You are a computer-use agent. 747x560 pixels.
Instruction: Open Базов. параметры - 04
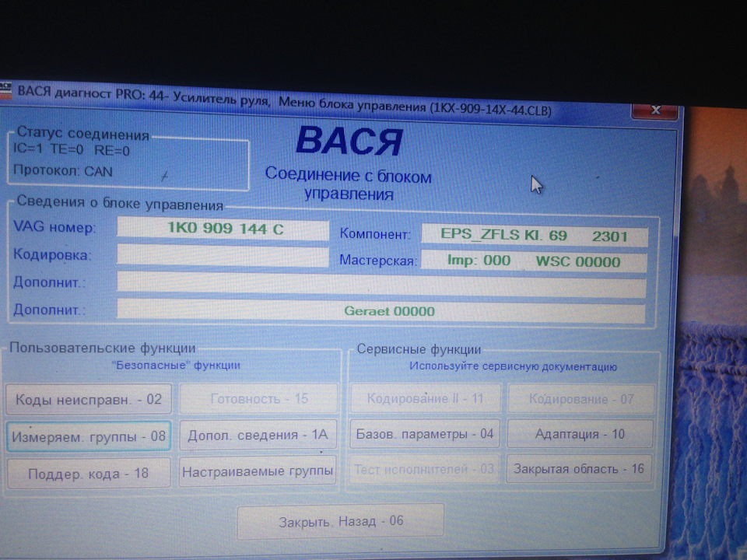pyautogui.click(x=425, y=434)
